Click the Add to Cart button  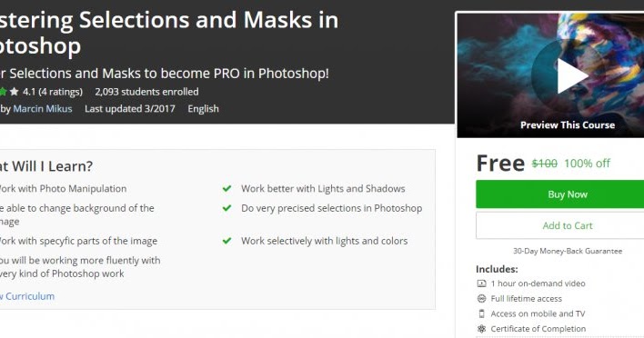559,225
